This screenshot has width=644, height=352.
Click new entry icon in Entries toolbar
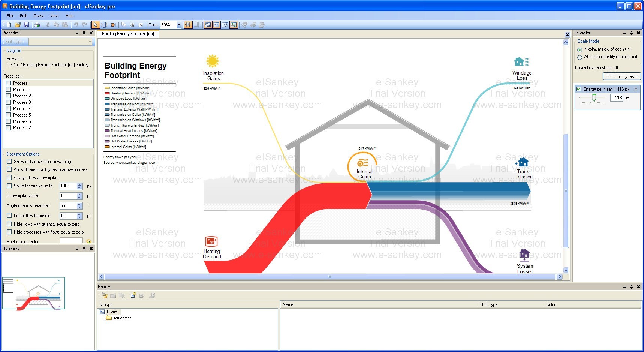133,295
